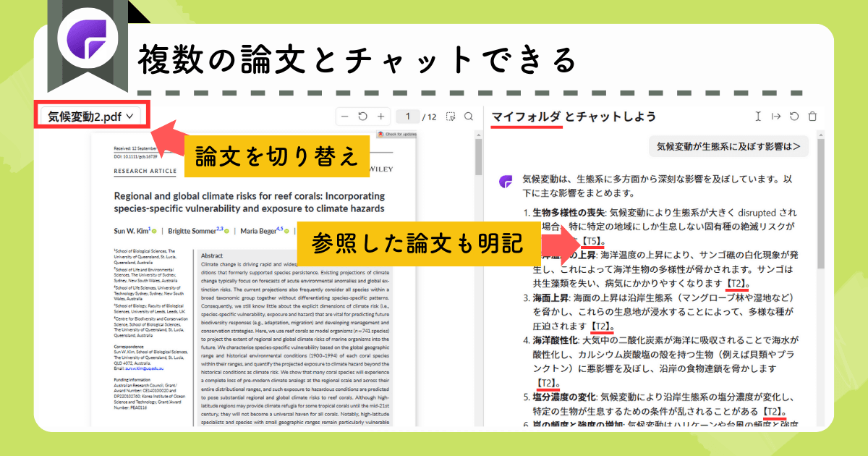The width and height of the screenshot is (868, 456).
Task: Click the email link sun.w.kim@uq.edu.au
Action: pos(144,368)
